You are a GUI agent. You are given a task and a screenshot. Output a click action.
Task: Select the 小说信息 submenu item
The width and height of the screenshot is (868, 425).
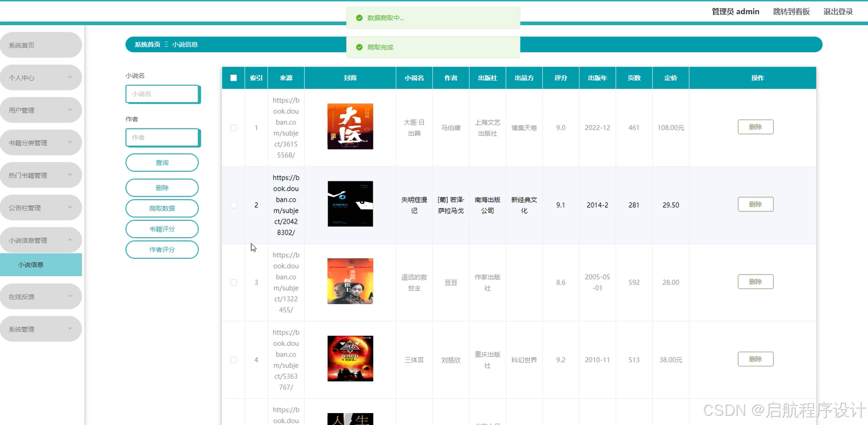[41, 265]
